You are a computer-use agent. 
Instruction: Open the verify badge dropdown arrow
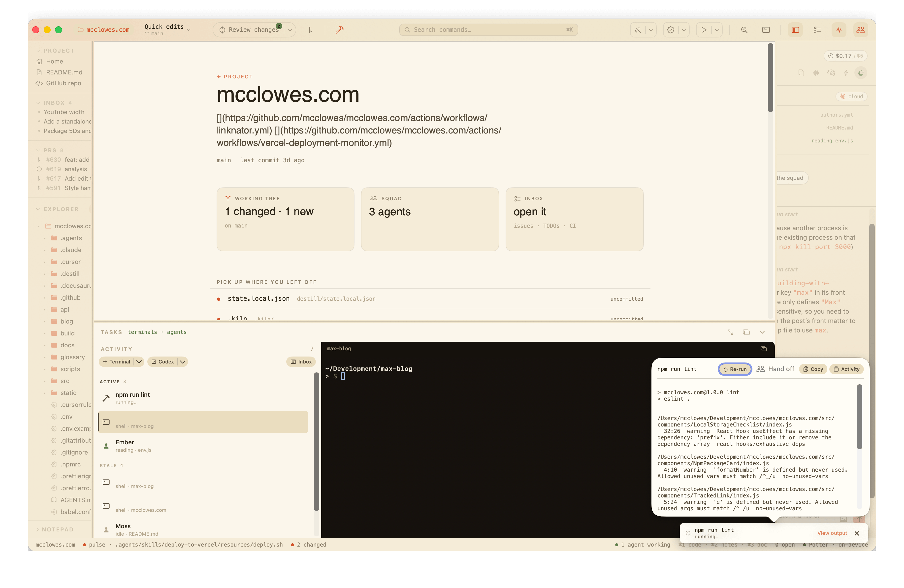pyautogui.click(x=684, y=30)
